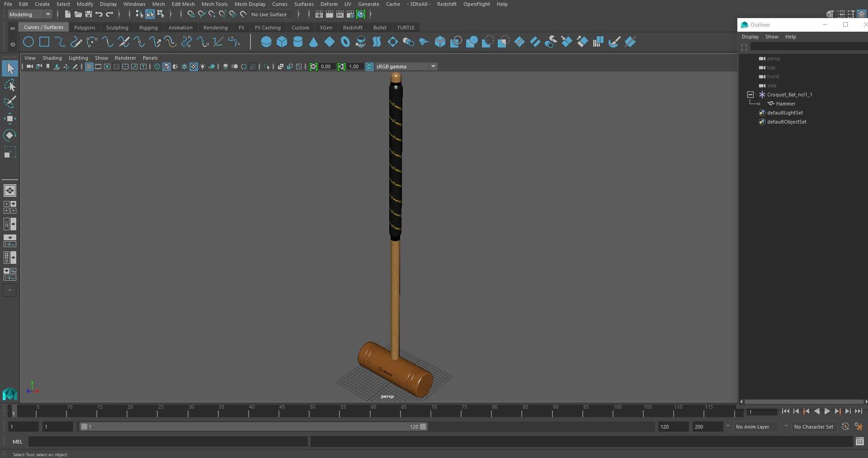This screenshot has width=868, height=458.
Task: Toggle textured display in viewport
Action: [x=193, y=67]
